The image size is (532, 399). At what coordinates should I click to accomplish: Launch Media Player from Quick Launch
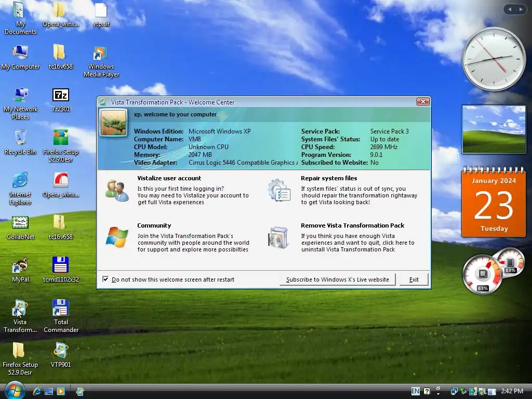[x=61, y=391]
